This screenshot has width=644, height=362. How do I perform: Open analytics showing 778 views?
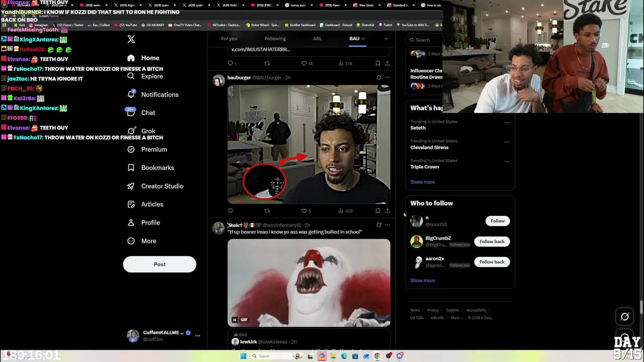click(345, 63)
